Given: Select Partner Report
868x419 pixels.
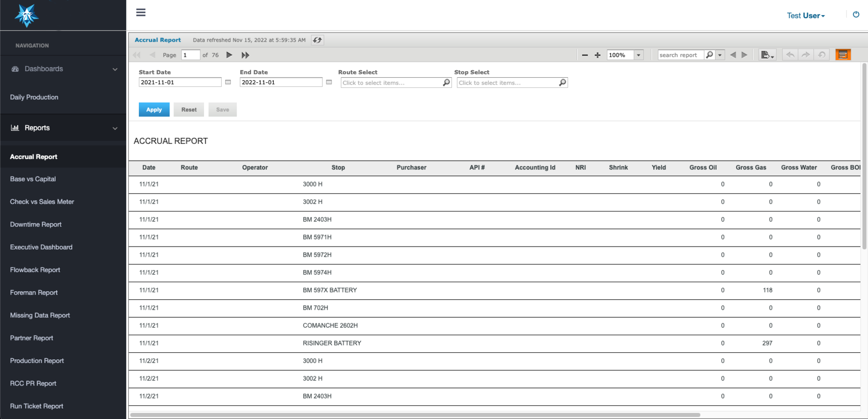Looking at the screenshot, I should click(x=32, y=338).
